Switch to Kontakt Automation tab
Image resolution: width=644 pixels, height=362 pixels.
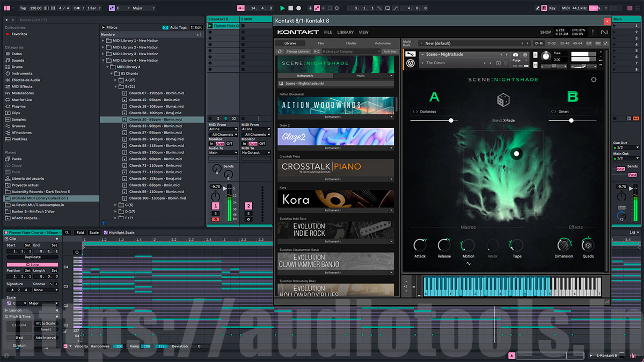(383, 43)
